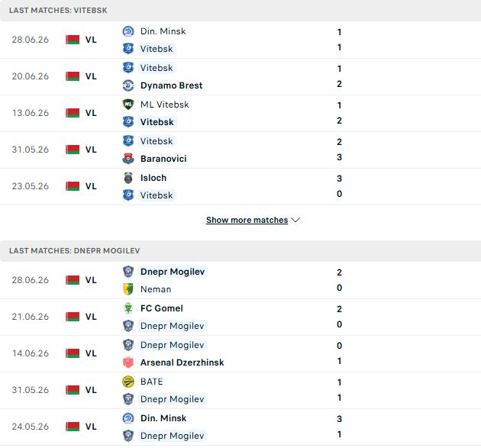The width and height of the screenshot is (481, 448).
Task: Expand Show more matches for Vitebsk
Action: (247, 220)
